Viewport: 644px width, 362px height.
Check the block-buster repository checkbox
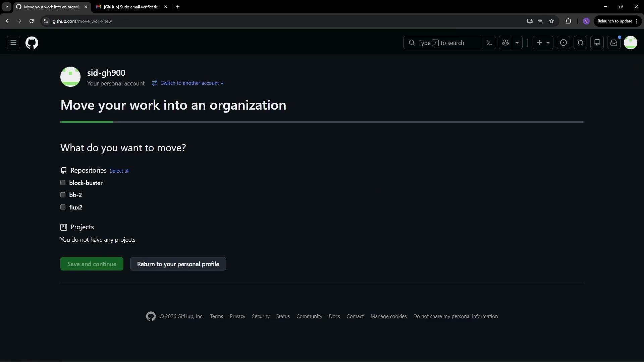point(63,183)
